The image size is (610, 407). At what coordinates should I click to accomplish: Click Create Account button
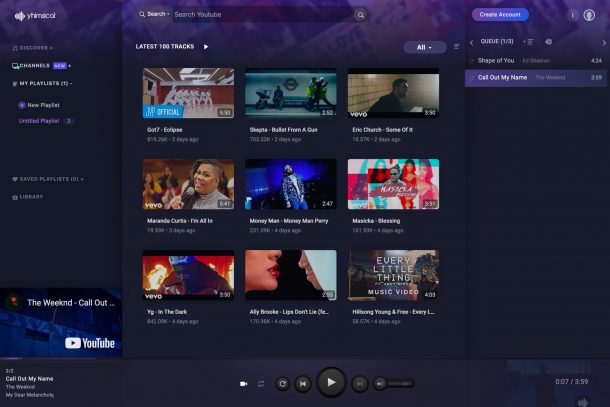click(500, 15)
